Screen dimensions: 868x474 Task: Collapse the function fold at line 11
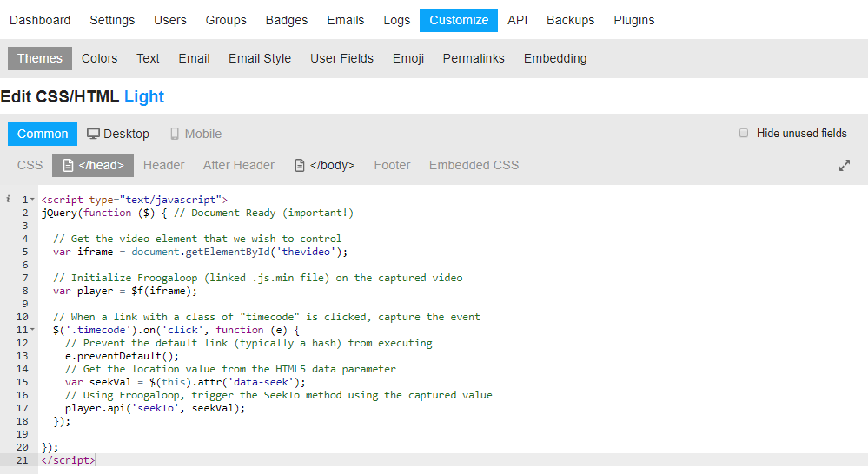pyautogui.click(x=32, y=330)
